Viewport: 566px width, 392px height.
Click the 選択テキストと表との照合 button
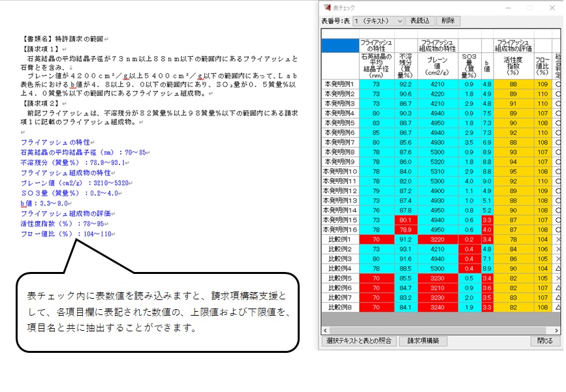coord(358,341)
